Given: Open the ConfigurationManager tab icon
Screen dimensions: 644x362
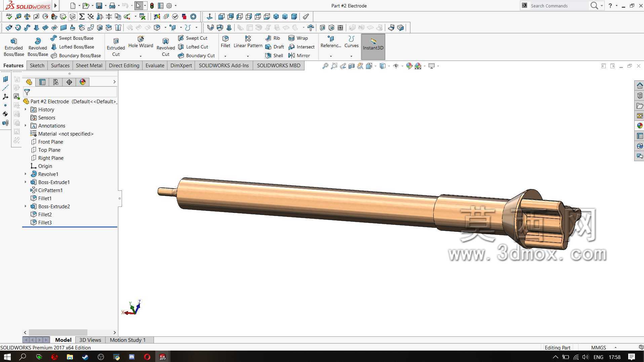Looking at the screenshot, I should point(56,82).
